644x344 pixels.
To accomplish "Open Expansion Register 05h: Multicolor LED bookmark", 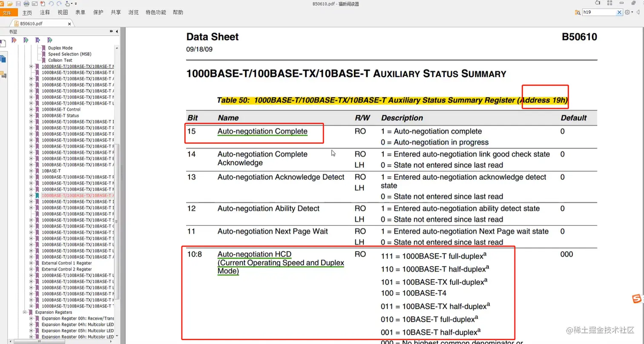I will (78, 331).
